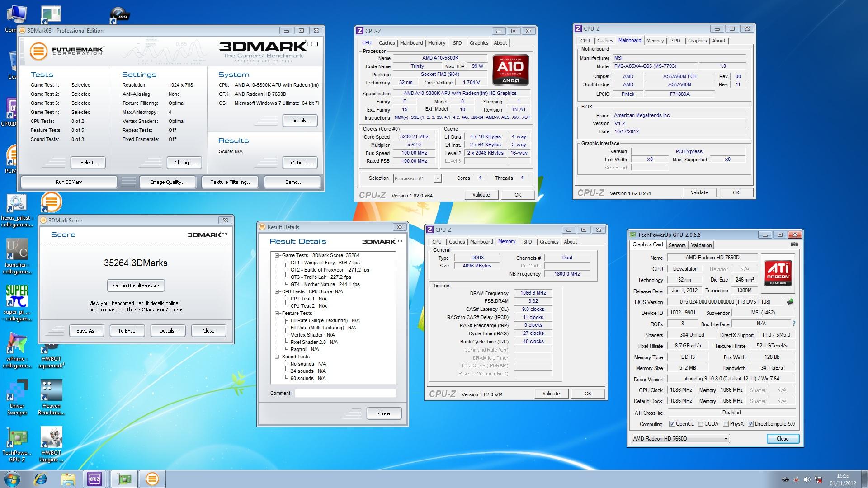Click the To Excel button
Viewport: 868px width, 488px height.
127,331
